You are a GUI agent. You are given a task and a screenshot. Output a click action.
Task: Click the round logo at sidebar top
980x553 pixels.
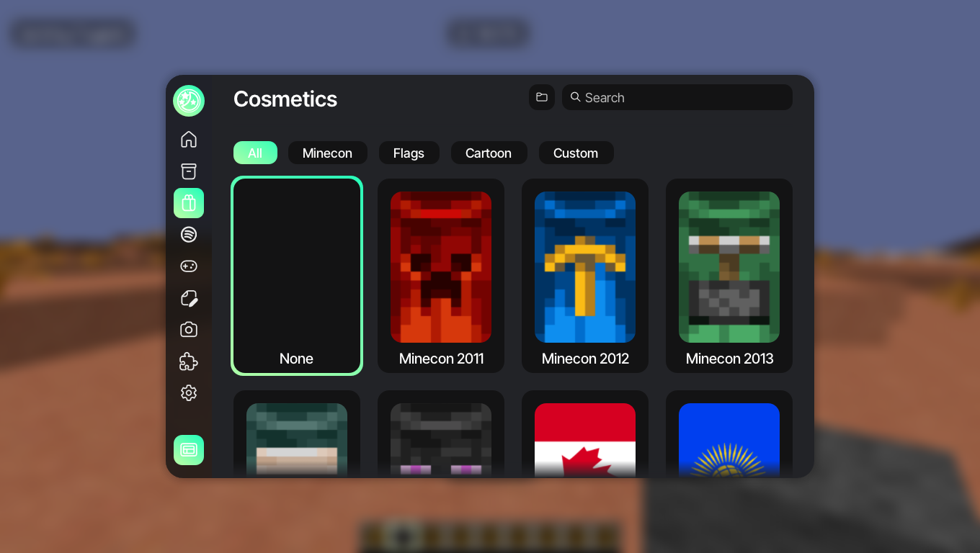pyautogui.click(x=189, y=101)
